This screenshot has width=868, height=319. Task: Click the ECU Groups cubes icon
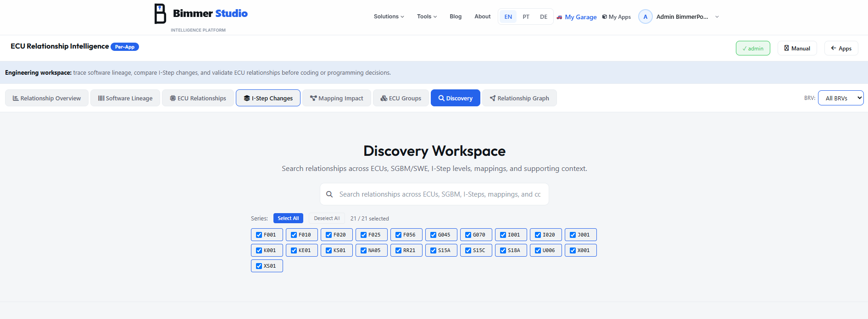click(384, 98)
